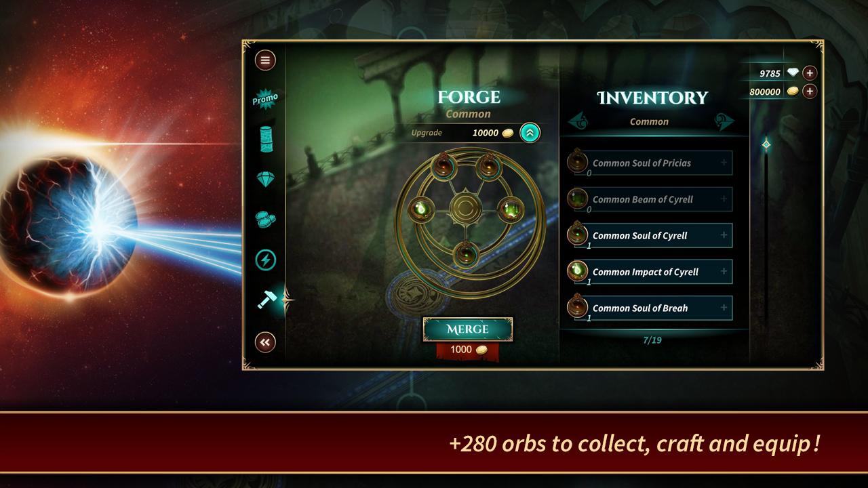
Task: Expand Common Soul of Cyrell plus
Action: pos(724,235)
